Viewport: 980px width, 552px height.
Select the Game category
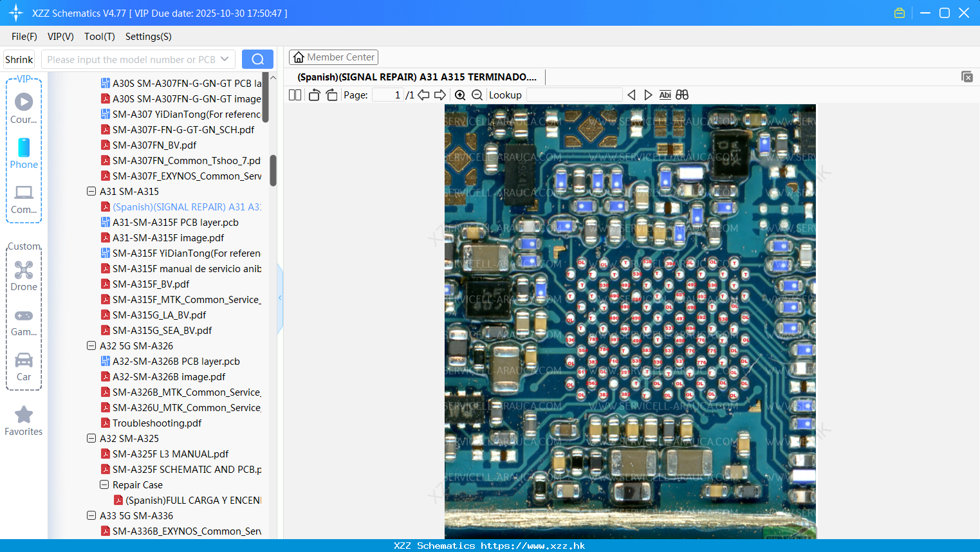pos(24,322)
